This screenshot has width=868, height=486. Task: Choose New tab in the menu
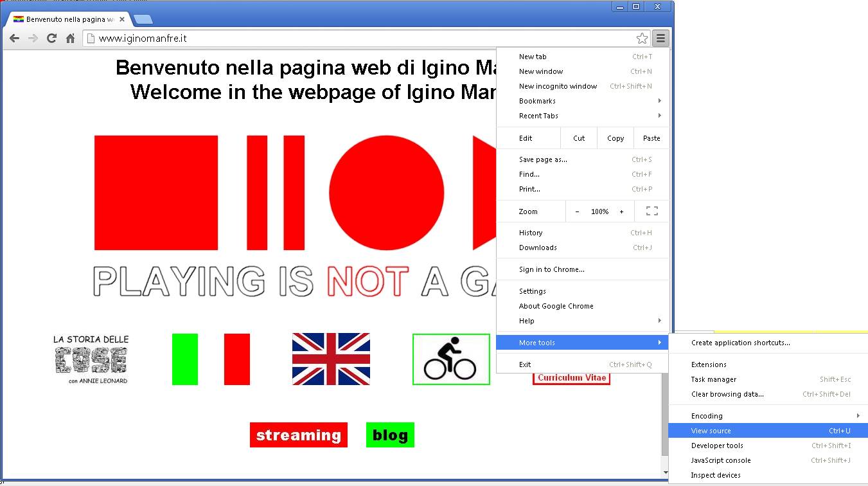tap(583, 57)
